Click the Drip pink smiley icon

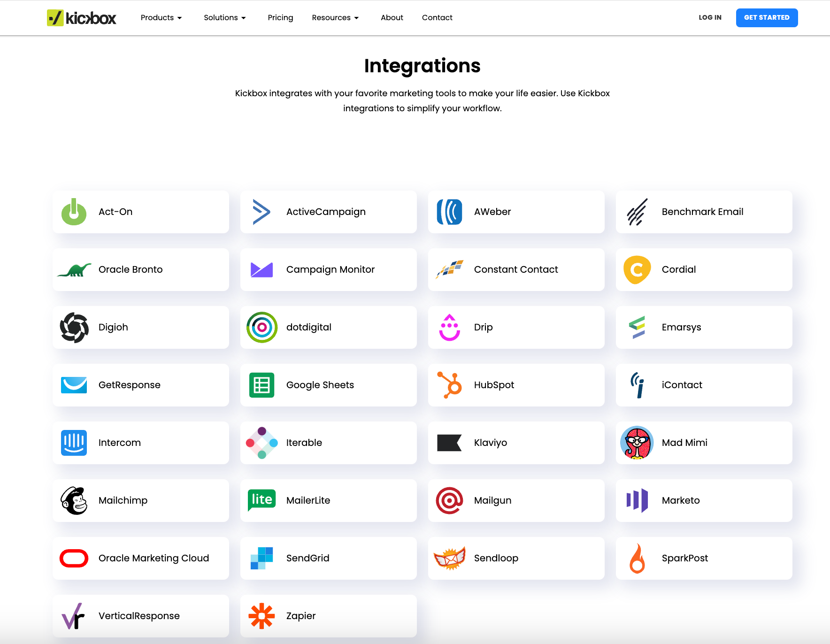click(450, 327)
